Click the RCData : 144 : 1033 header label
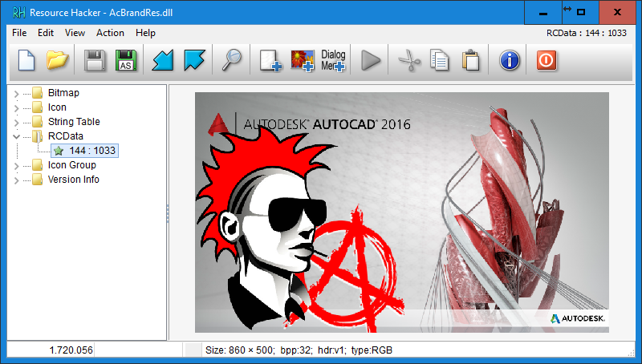Viewport: 642px width, 364px height. point(587,33)
